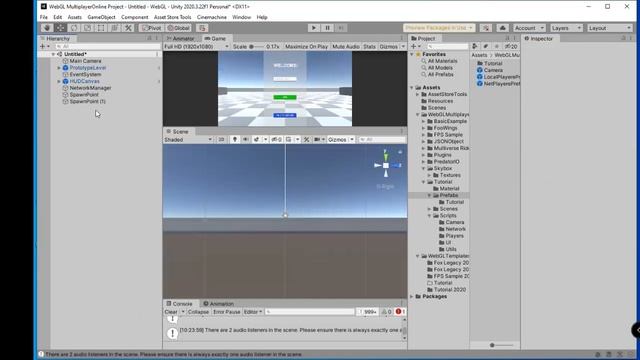
Task: Click Error Pause in the Console
Action: 227,312
